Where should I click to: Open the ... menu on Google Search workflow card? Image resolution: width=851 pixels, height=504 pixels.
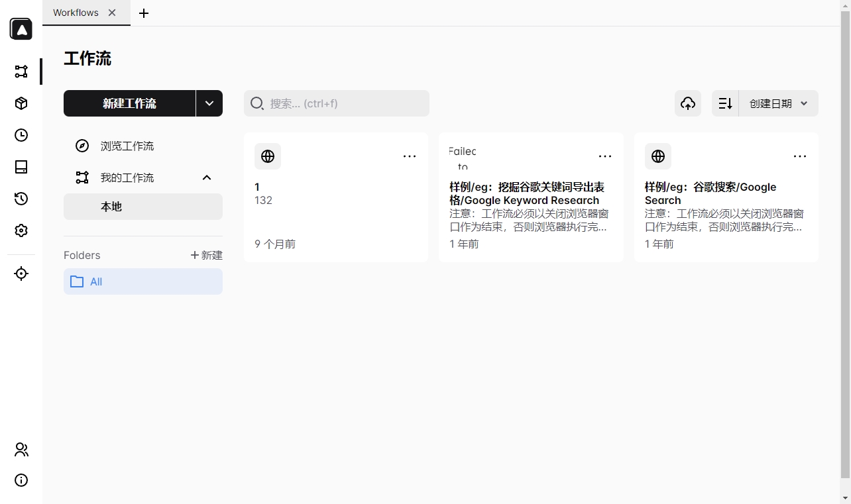coord(800,156)
